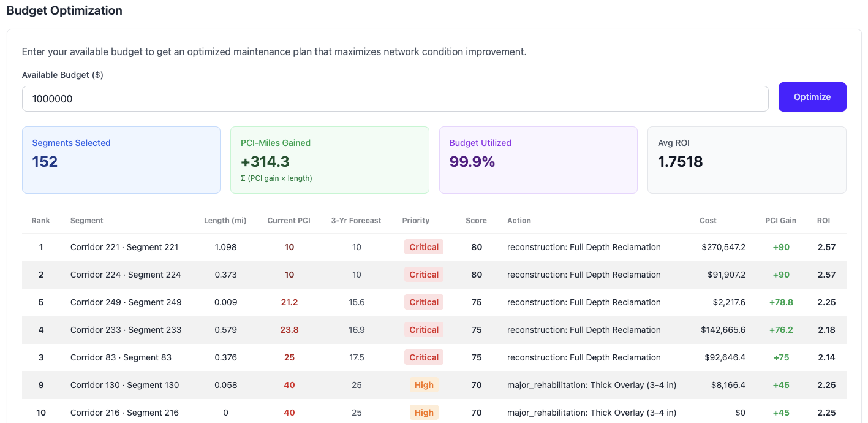Click length value 0.579
Image resolution: width=868 pixels, height=423 pixels.
(225, 330)
